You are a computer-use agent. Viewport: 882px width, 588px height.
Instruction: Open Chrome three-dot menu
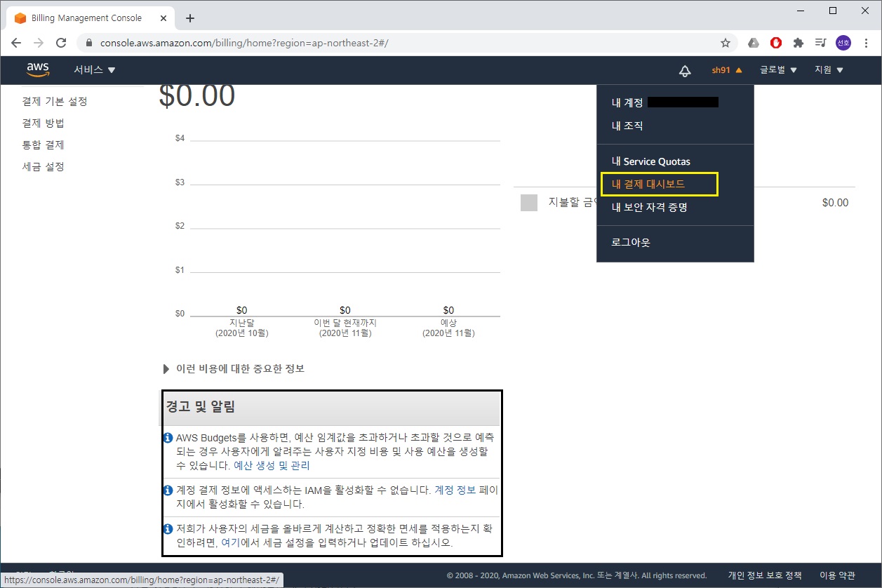pos(865,43)
